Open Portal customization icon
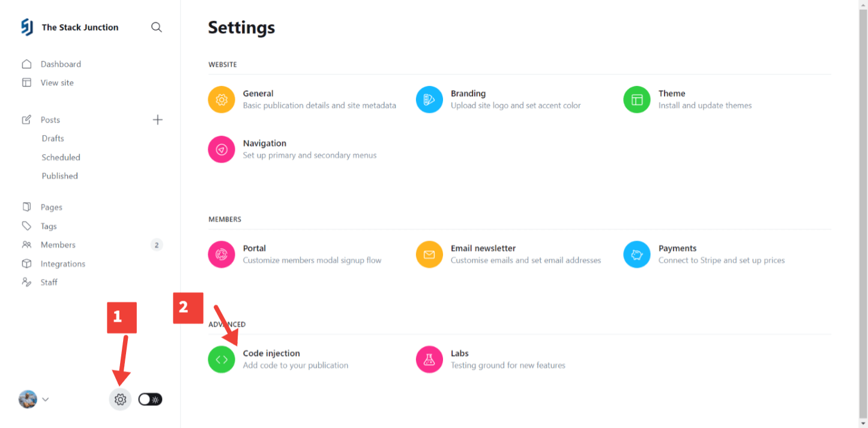Viewport: 868px width, 428px height. 222,255
